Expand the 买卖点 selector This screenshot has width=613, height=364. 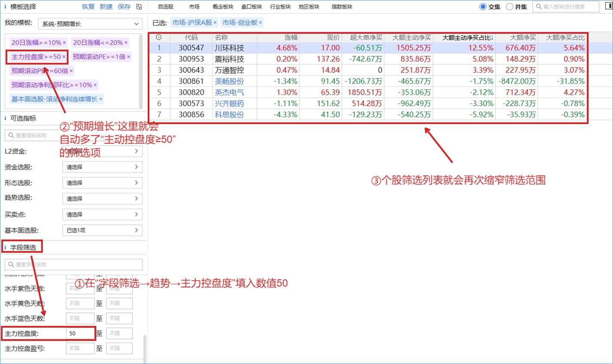coord(102,214)
